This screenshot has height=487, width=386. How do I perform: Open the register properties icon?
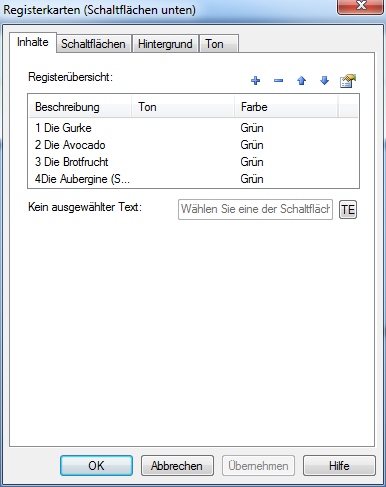[x=348, y=81]
